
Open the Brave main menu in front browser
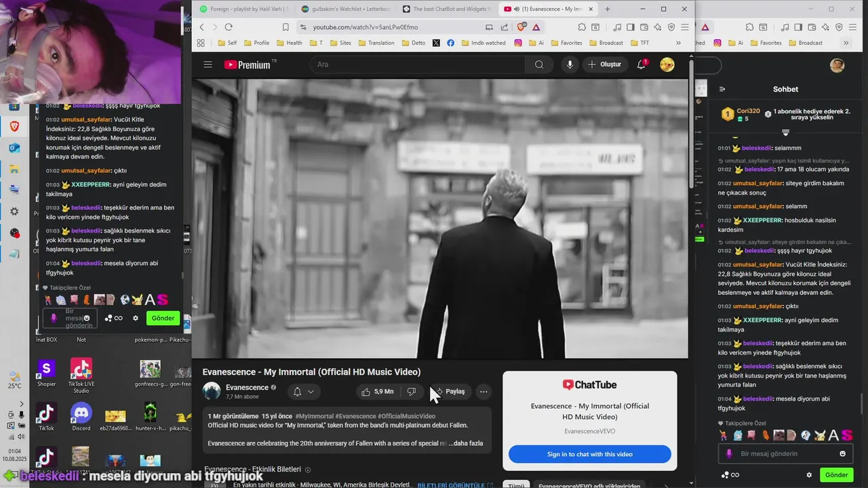[685, 27]
